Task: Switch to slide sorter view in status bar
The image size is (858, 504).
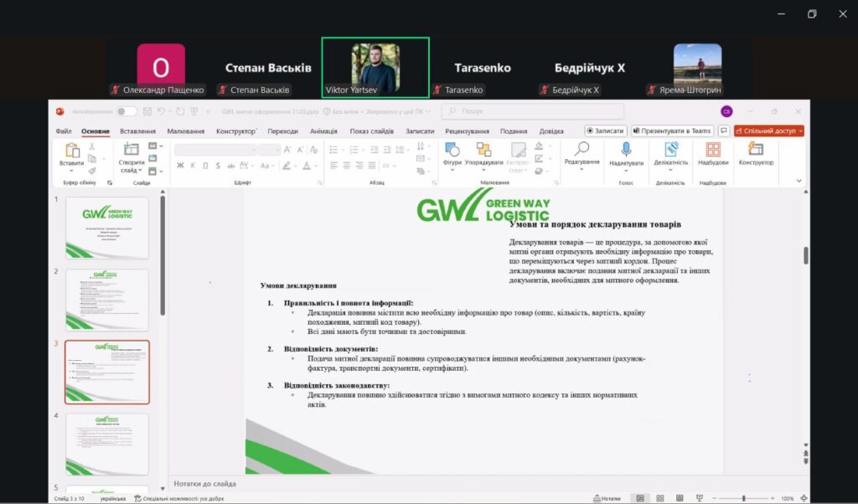Action: point(659,498)
